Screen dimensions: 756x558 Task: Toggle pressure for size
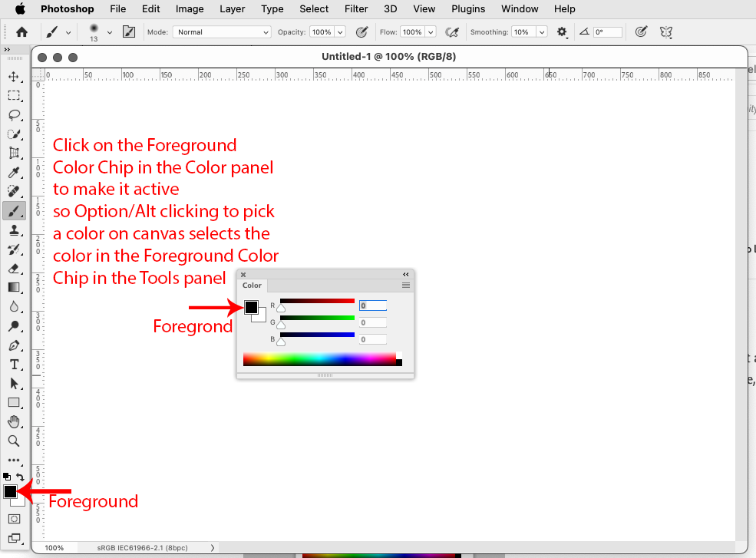click(641, 31)
